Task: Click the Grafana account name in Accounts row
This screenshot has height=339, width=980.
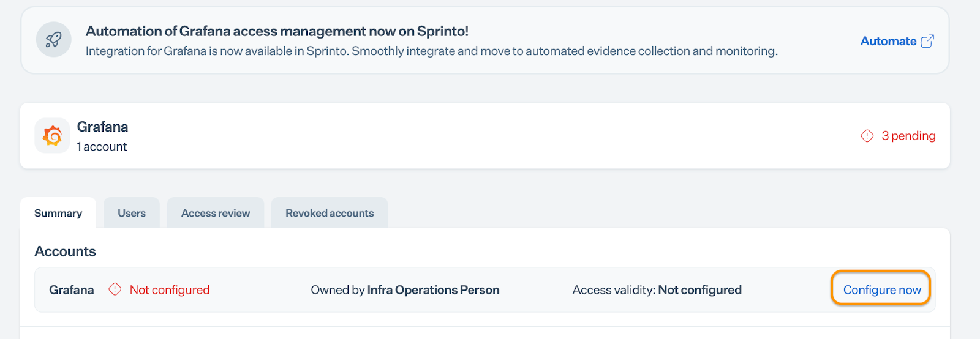Action: pos(72,289)
